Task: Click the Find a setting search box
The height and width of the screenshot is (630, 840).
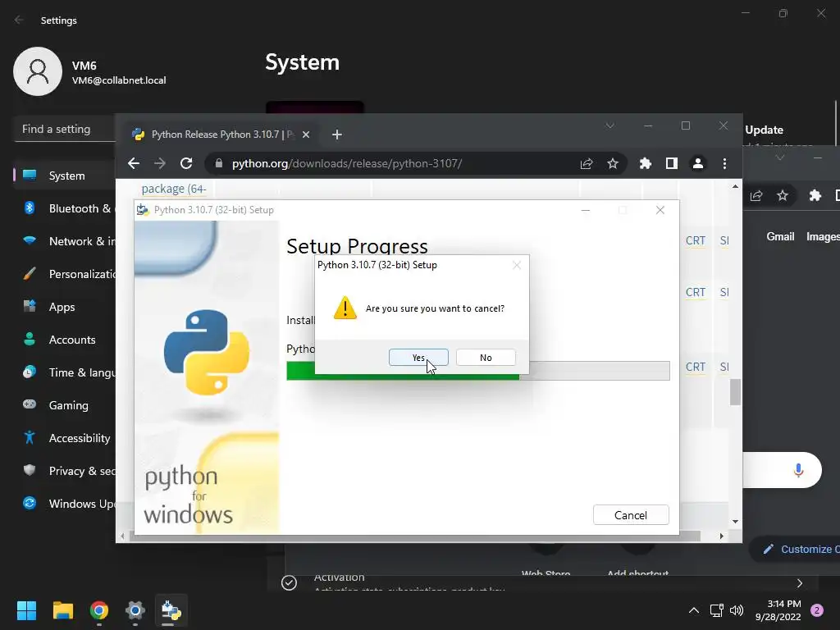Action: point(66,129)
